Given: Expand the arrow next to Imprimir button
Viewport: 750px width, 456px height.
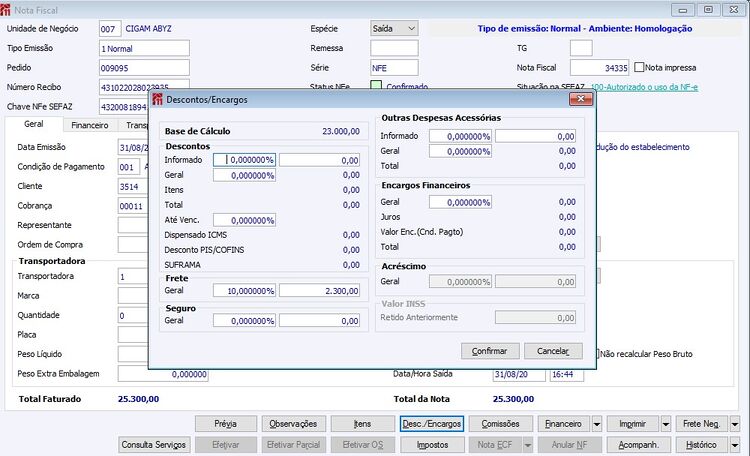Looking at the screenshot, I should pyautogui.click(x=666, y=424).
